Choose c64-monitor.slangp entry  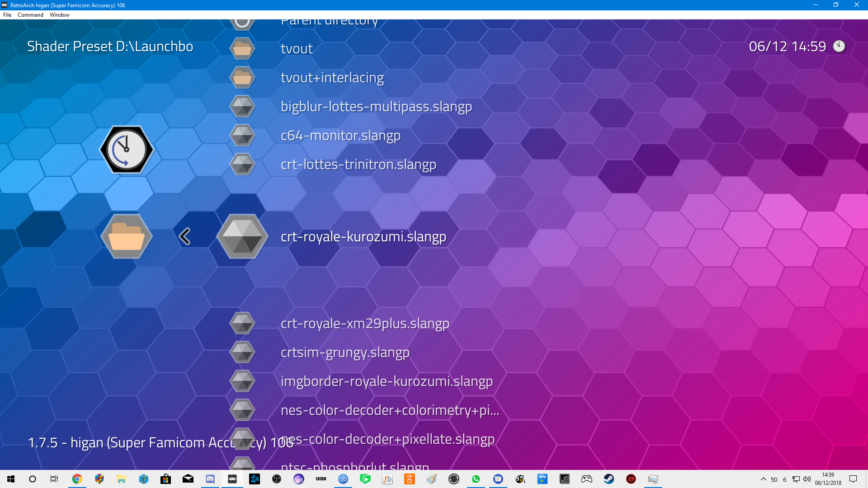coord(340,136)
